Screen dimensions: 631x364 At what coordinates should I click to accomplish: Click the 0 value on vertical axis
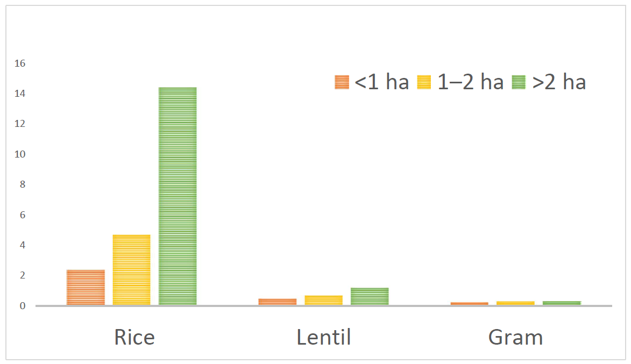(x=23, y=306)
